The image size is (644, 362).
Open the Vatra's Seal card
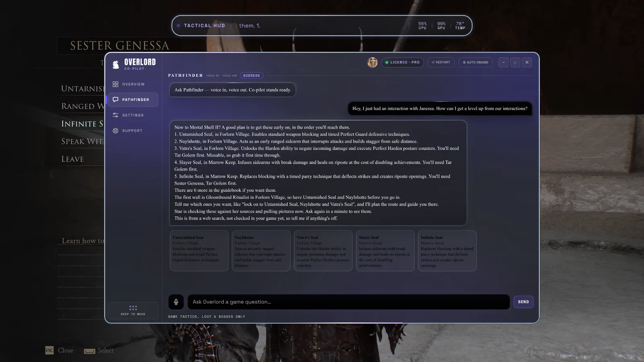323,251
